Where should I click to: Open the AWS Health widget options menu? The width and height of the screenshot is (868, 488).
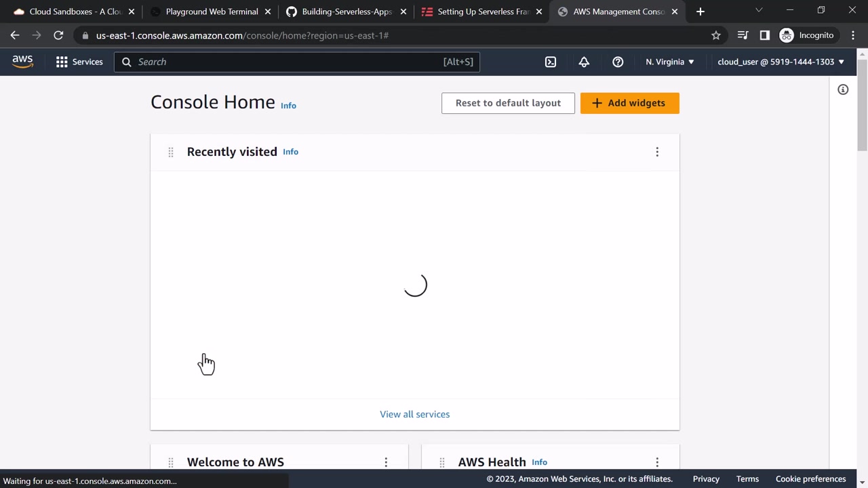657,462
